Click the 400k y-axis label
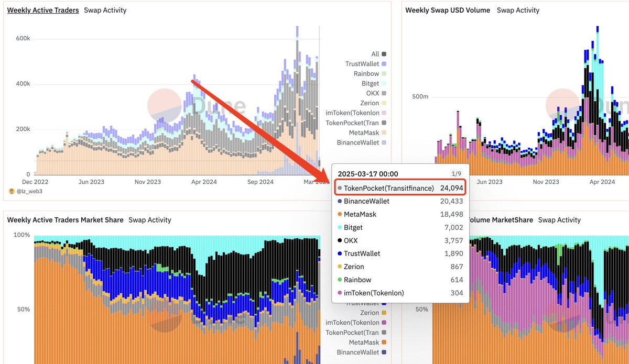Viewport: 629px width, 364px height. (22, 84)
